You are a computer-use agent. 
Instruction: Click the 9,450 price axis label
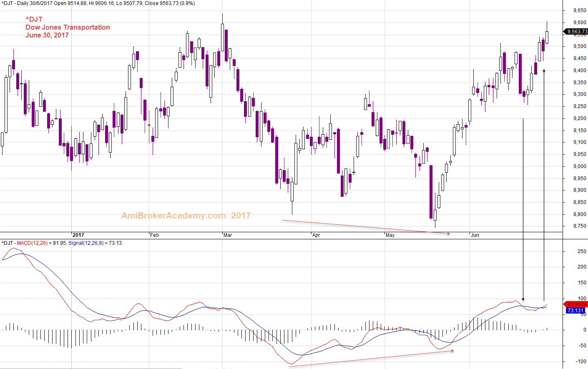coord(579,58)
